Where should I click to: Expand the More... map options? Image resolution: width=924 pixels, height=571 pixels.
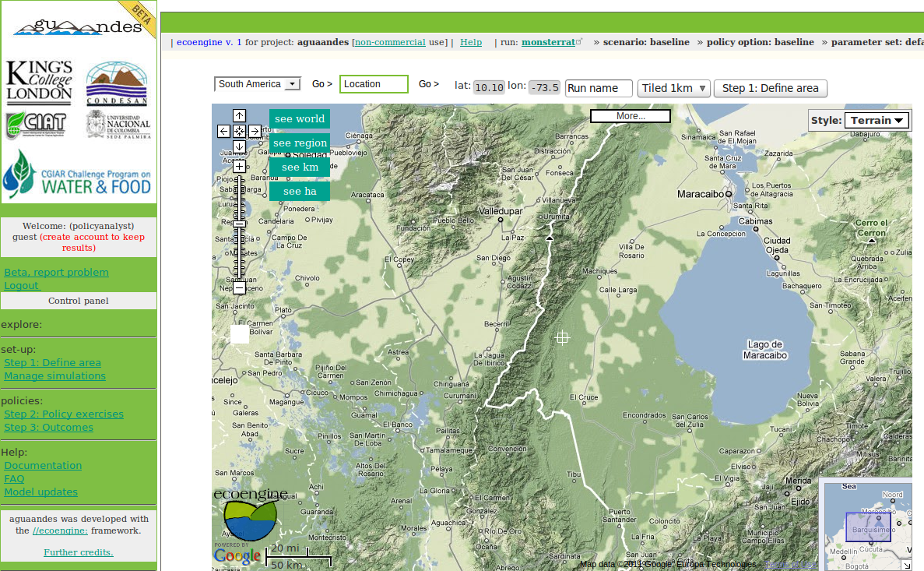pos(630,116)
